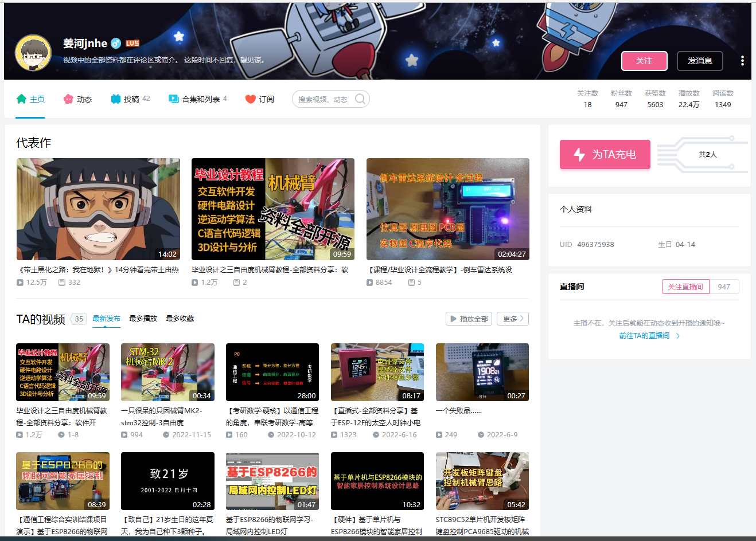This screenshot has height=541, width=756.
Task: Click the TA的视频 count badge 35
Action: (79, 319)
